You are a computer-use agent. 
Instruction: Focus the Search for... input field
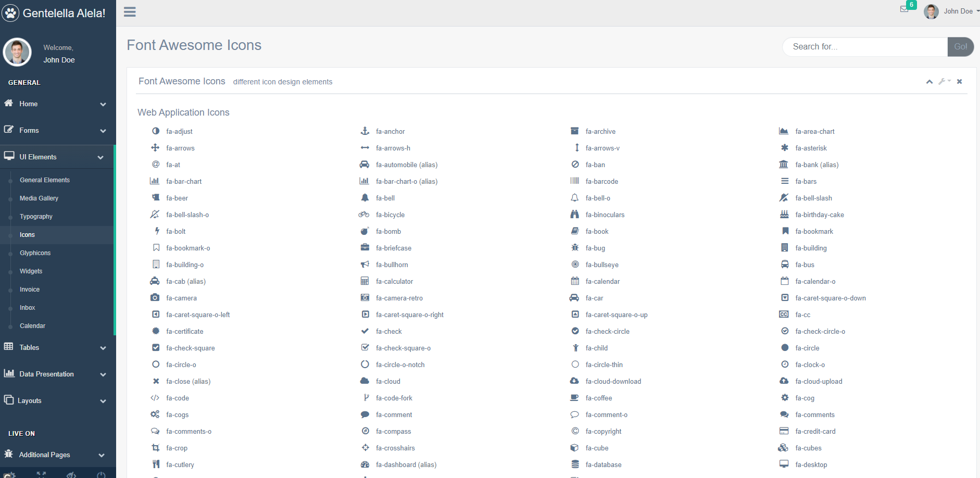[865, 47]
